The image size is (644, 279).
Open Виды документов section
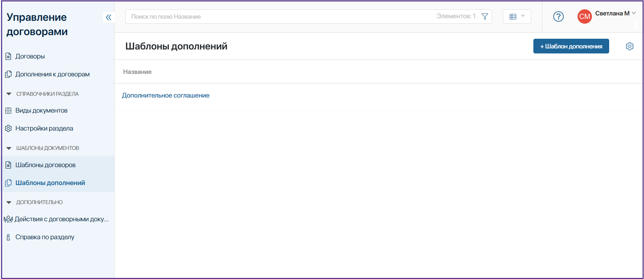[x=41, y=110]
